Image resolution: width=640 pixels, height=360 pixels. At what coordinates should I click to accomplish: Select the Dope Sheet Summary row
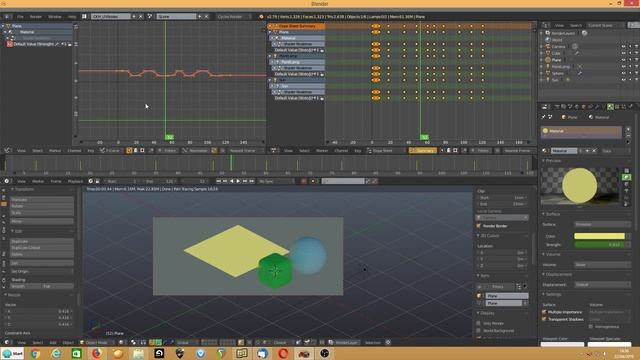tap(297, 26)
